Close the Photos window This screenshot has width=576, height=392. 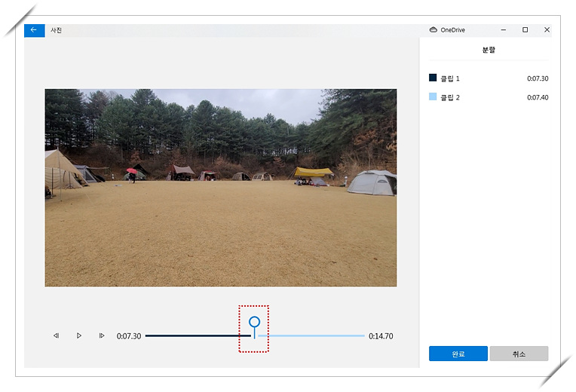[547, 30]
